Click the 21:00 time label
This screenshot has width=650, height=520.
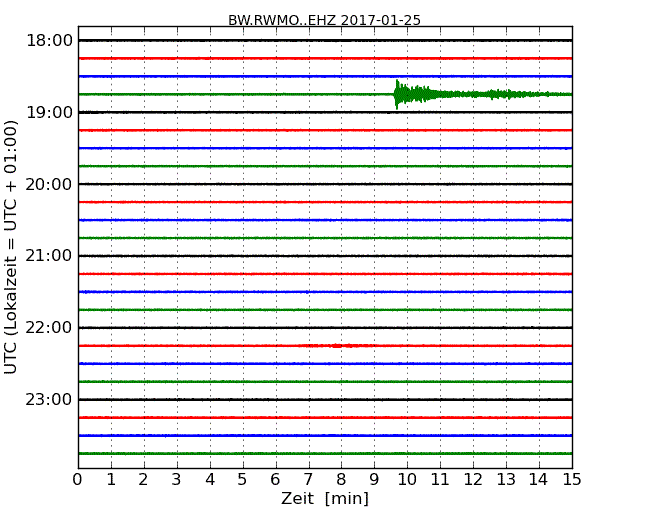click(x=49, y=256)
